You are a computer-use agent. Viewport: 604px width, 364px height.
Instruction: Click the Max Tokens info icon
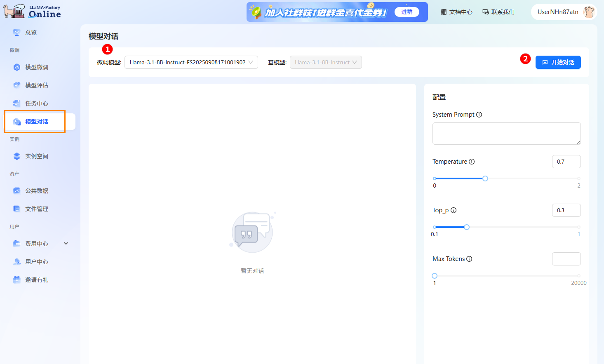click(x=469, y=259)
